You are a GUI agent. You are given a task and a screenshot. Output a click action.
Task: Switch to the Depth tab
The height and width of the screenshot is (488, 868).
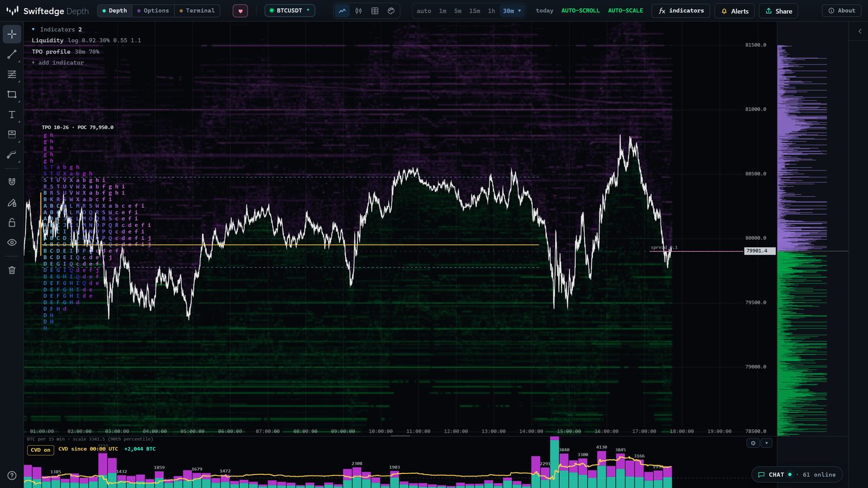[114, 11]
